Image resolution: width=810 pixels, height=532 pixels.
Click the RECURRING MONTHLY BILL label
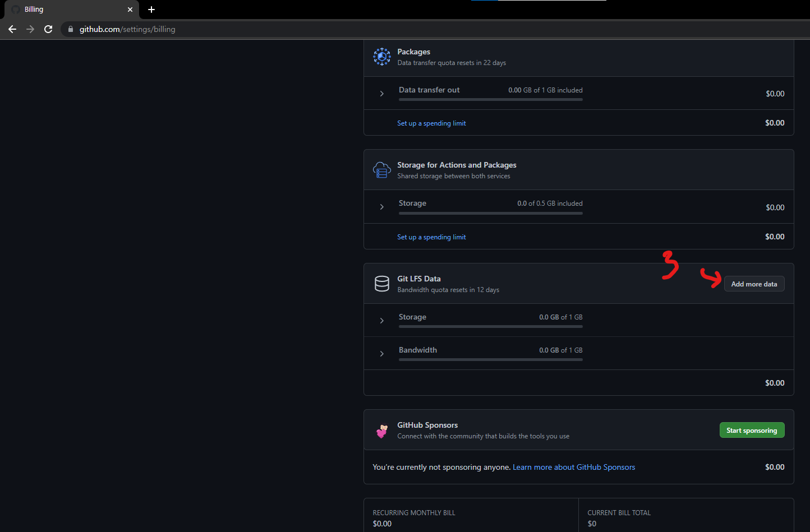pyautogui.click(x=414, y=513)
